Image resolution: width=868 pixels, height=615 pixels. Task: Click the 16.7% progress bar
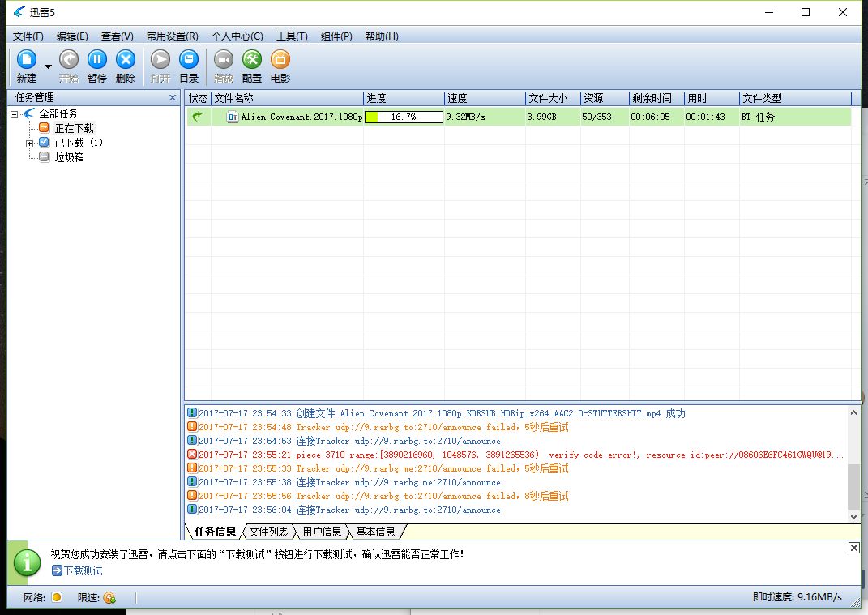404,117
